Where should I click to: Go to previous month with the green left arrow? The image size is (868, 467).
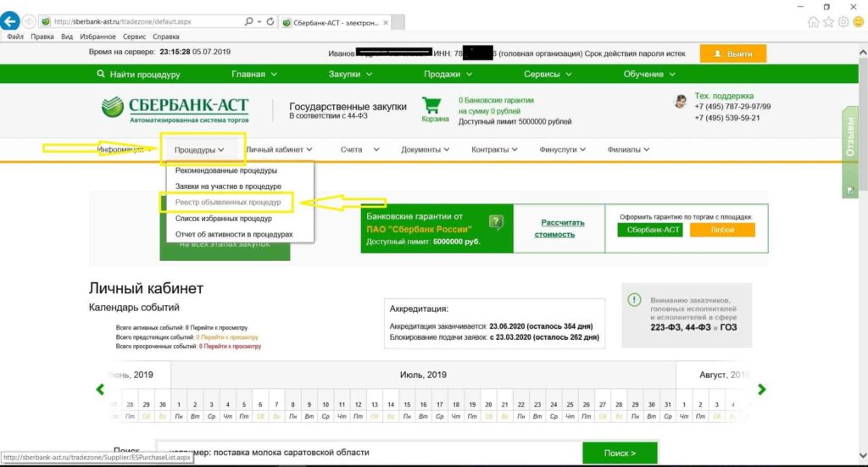pos(100,390)
